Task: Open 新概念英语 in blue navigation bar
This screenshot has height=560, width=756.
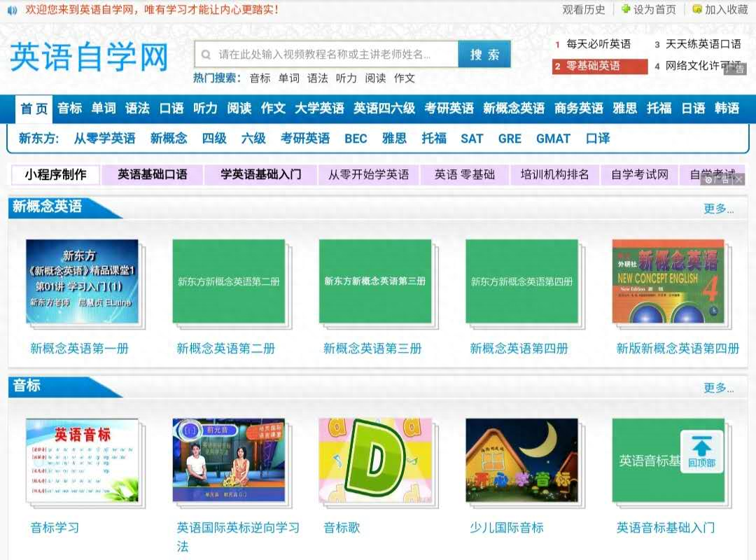Action: 514,108
